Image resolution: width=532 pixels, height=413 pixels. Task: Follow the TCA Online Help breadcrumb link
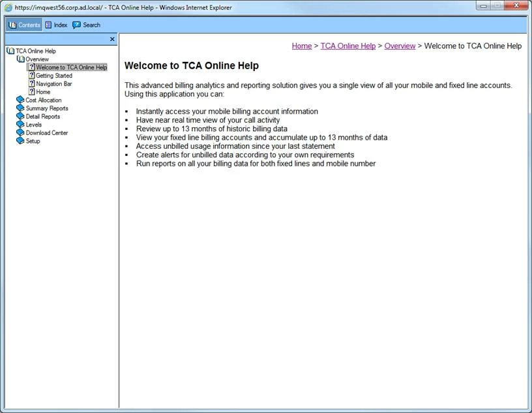(x=348, y=46)
